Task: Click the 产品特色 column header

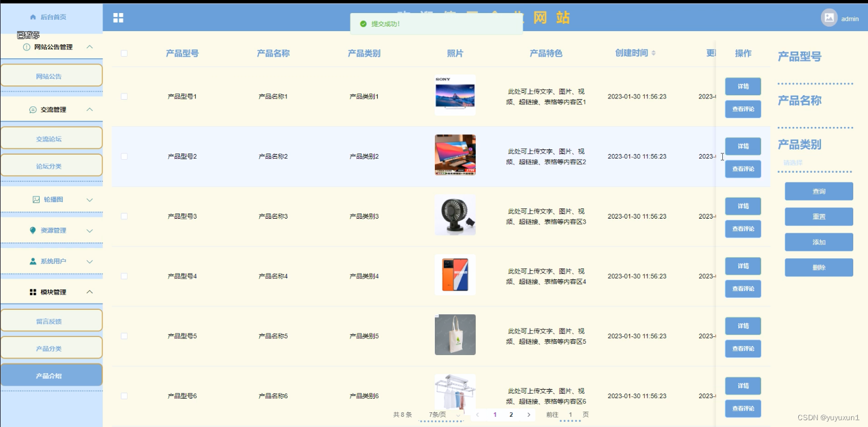Action: (x=546, y=53)
